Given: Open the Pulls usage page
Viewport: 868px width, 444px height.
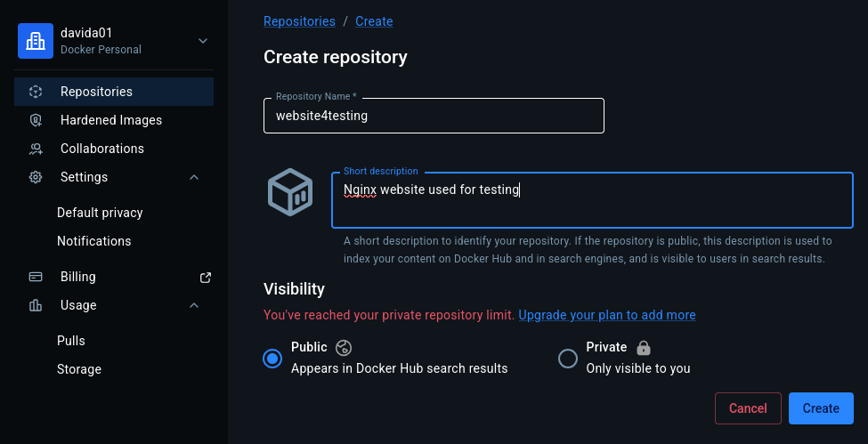Looking at the screenshot, I should (x=71, y=341).
